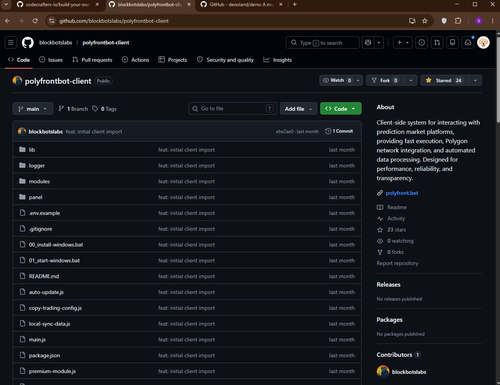The height and width of the screenshot is (385, 500).
Task: Open the browser extensions puzzle icon
Action: tap(458, 21)
